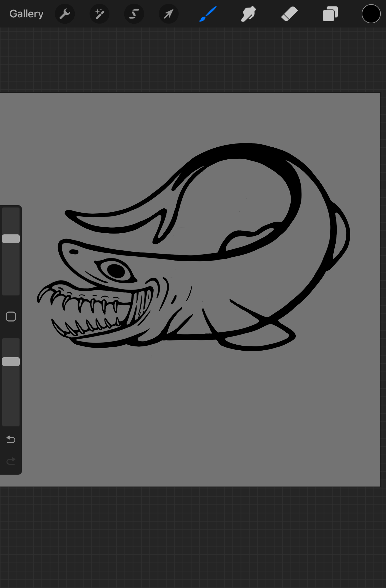Undo the last stroke
The width and height of the screenshot is (386, 588).
pyautogui.click(x=11, y=439)
